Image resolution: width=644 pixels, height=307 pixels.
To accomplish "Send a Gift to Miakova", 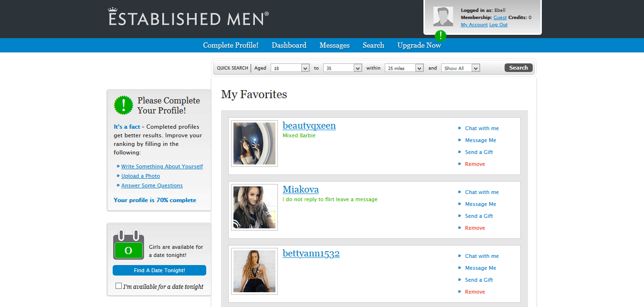I will pyautogui.click(x=479, y=216).
